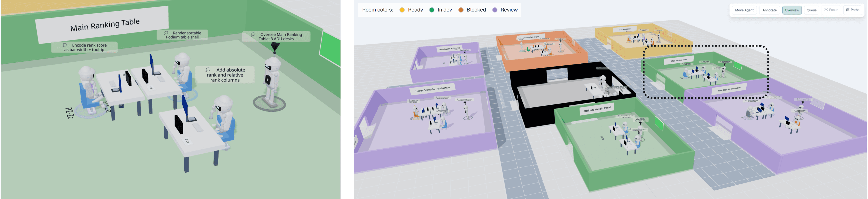
Task: Click the black monitor on the front desk
Action: pos(179,124)
